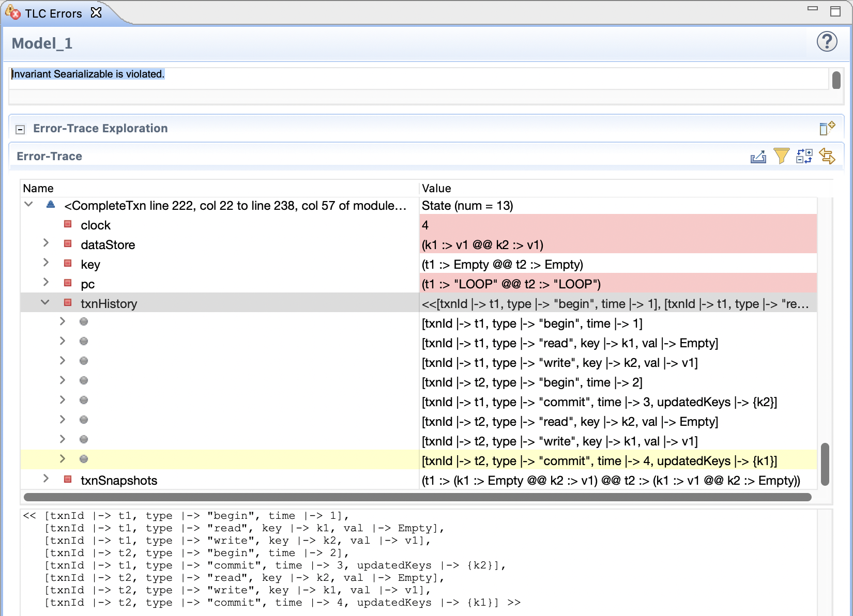Expand the t1 commit time 3 record
The width and height of the screenshot is (853, 616).
[x=63, y=400]
